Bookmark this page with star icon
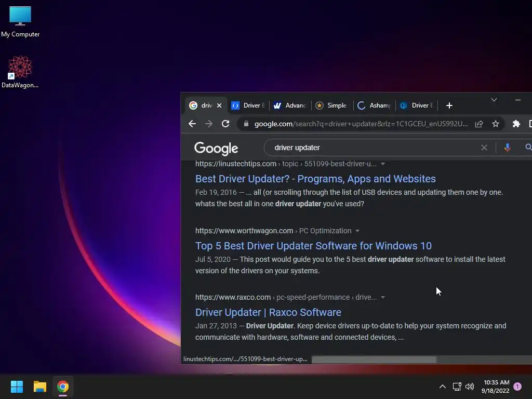This screenshot has width=532, height=399. pyautogui.click(x=496, y=124)
